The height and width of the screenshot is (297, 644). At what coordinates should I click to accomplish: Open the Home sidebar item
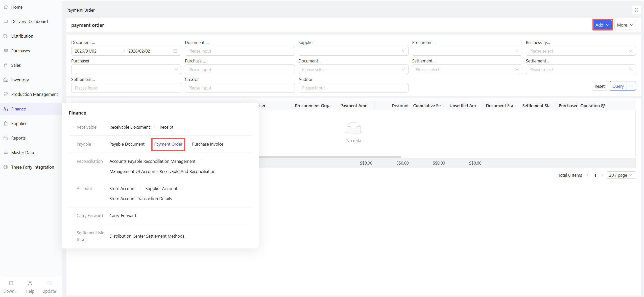(17, 7)
